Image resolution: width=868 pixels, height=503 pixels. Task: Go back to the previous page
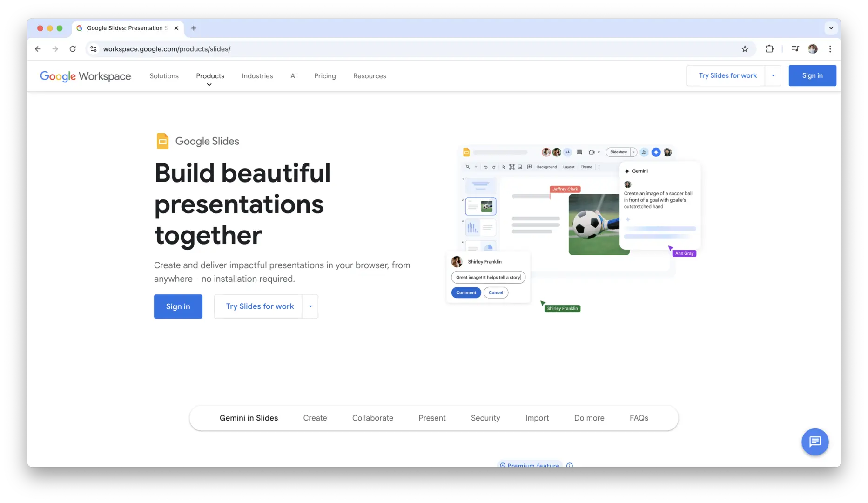click(38, 49)
